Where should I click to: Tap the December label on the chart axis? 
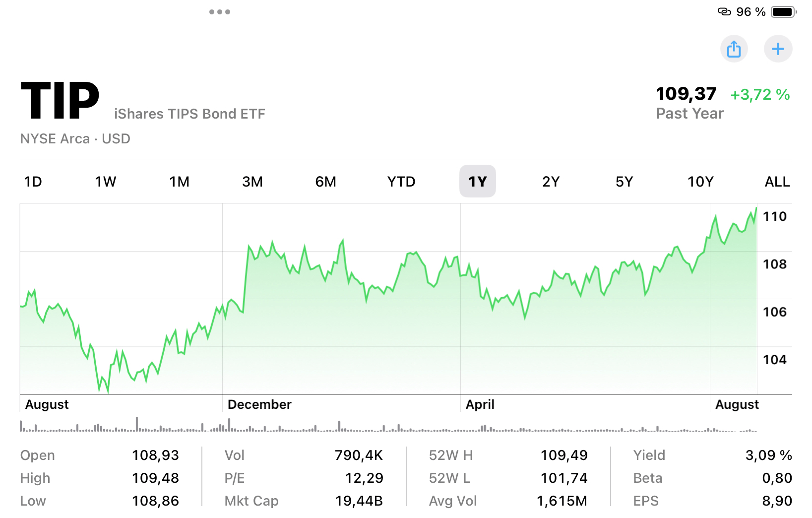tap(259, 404)
